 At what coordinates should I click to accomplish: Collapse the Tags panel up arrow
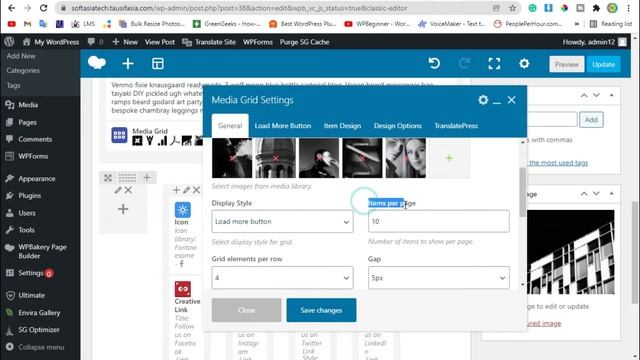(x=584, y=95)
